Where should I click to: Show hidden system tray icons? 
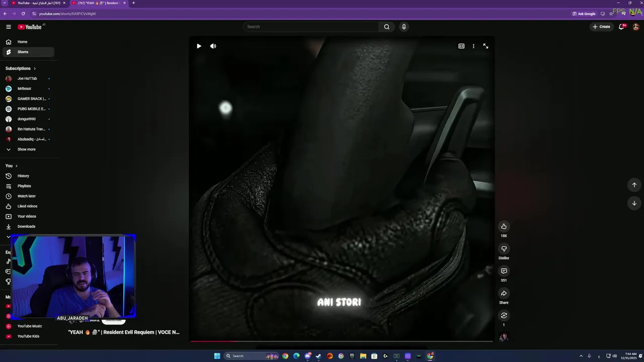581,356
